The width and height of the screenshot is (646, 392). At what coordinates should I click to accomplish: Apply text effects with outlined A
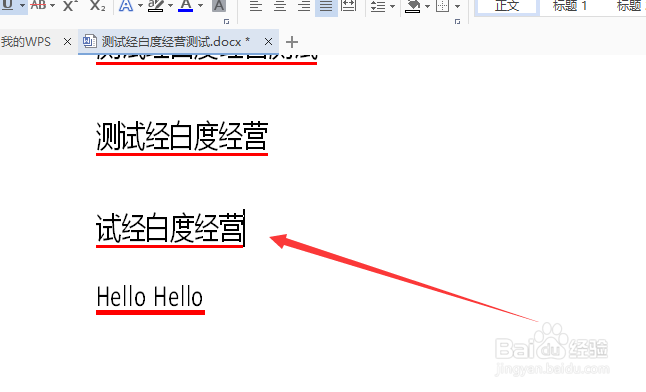[126, 5]
